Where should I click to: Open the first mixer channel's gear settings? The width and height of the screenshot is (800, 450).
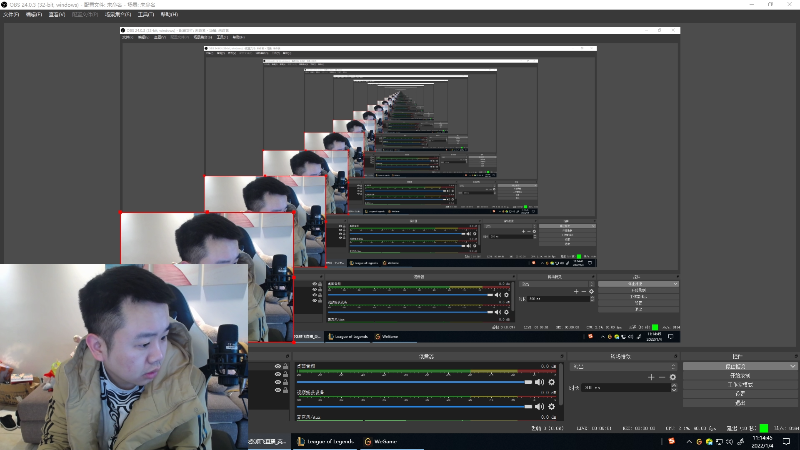[552, 382]
